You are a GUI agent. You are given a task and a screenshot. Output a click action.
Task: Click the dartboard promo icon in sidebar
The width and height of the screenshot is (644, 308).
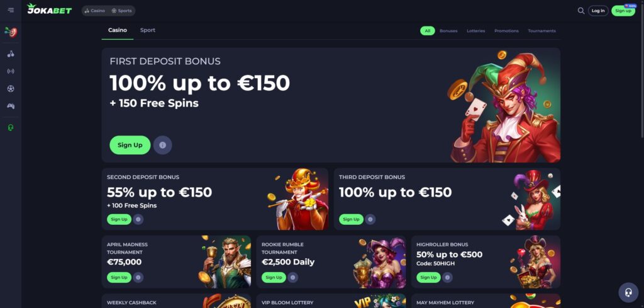coord(11,32)
